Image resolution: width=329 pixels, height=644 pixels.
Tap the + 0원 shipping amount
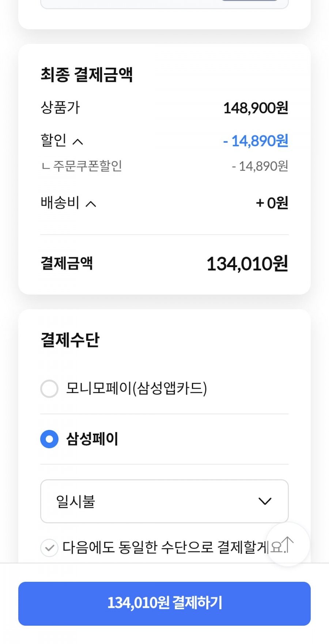click(x=272, y=203)
